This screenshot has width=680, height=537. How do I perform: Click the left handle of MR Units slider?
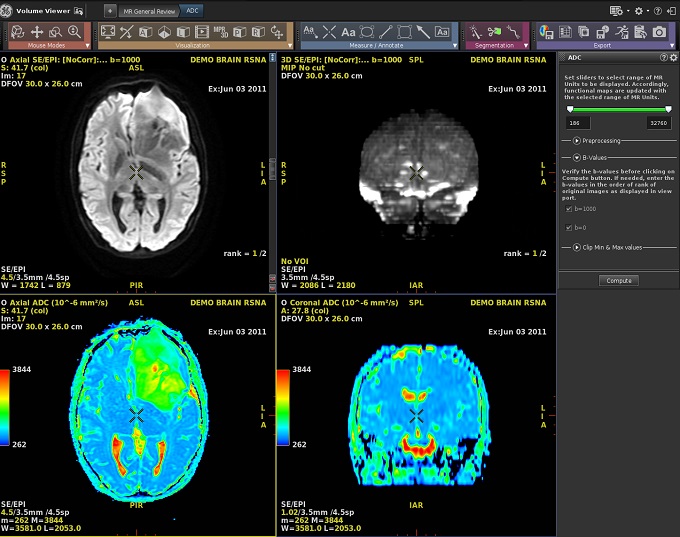tap(570, 109)
